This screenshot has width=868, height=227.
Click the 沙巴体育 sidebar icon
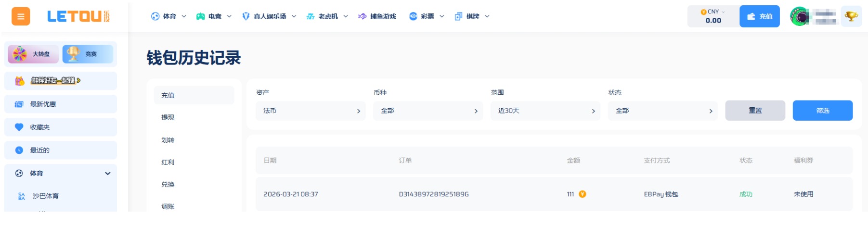click(x=22, y=196)
